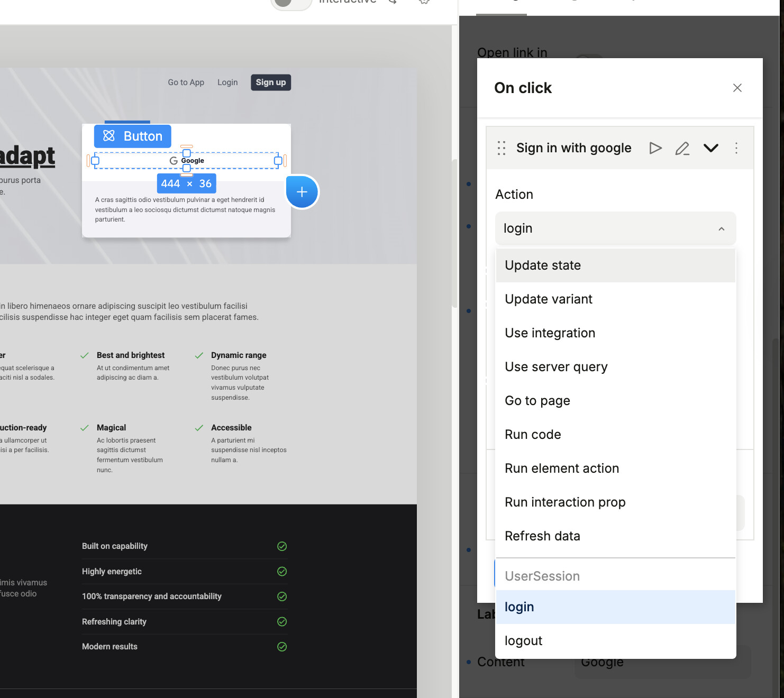Viewport: 784px width, 698px height.
Task: Close the On click panel
Action: (737, 88)
